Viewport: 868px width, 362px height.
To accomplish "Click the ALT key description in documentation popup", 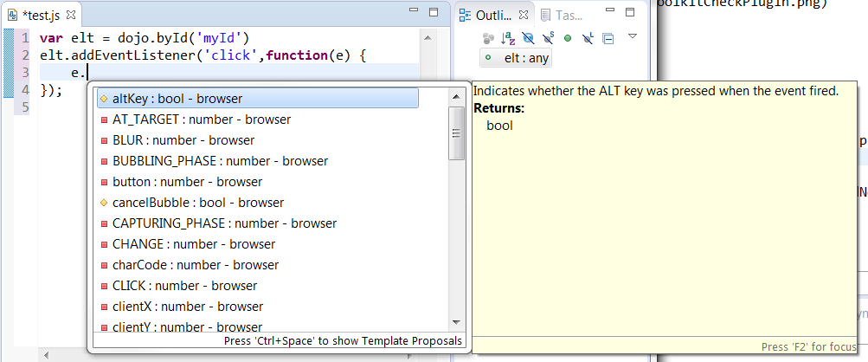I will 657,91.
